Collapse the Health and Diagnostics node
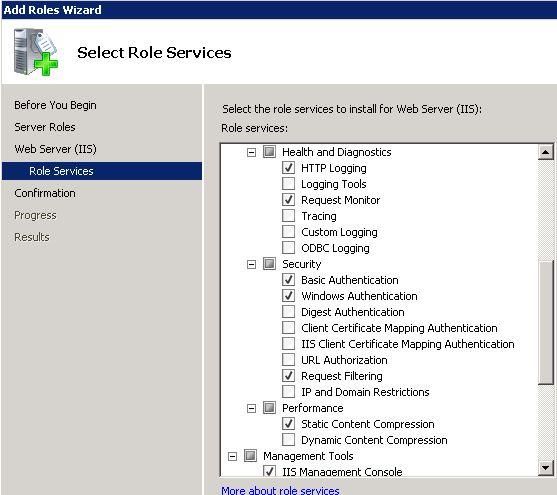Screen dimensions: 557x495 tap(251, 152)
